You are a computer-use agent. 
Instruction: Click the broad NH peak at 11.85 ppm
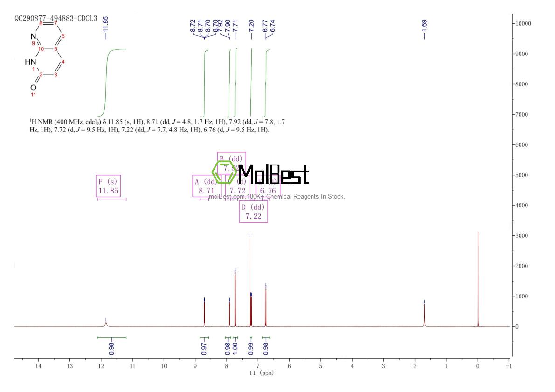pyautogui.click(x=106, y=323)
